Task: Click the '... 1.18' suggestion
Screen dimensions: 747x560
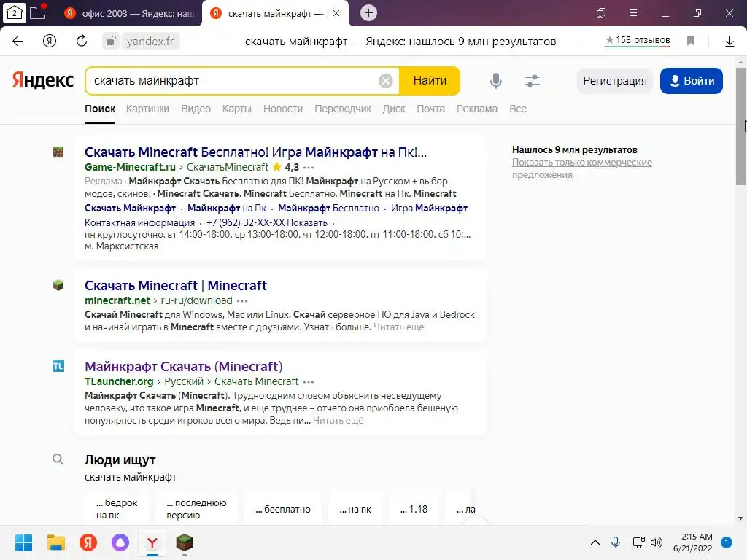Action: 414,510
